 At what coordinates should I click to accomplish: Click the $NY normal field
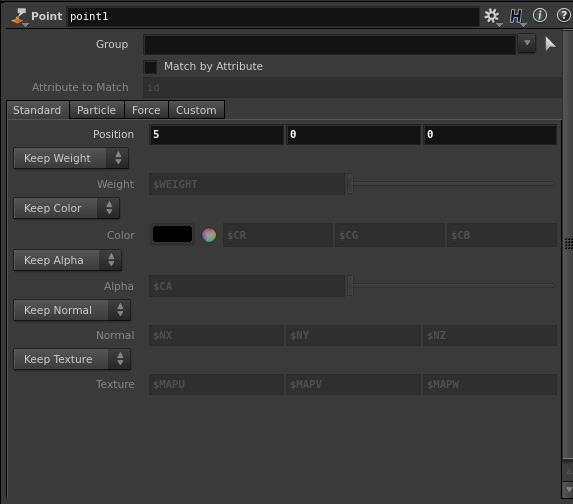[x=353, y=336]
